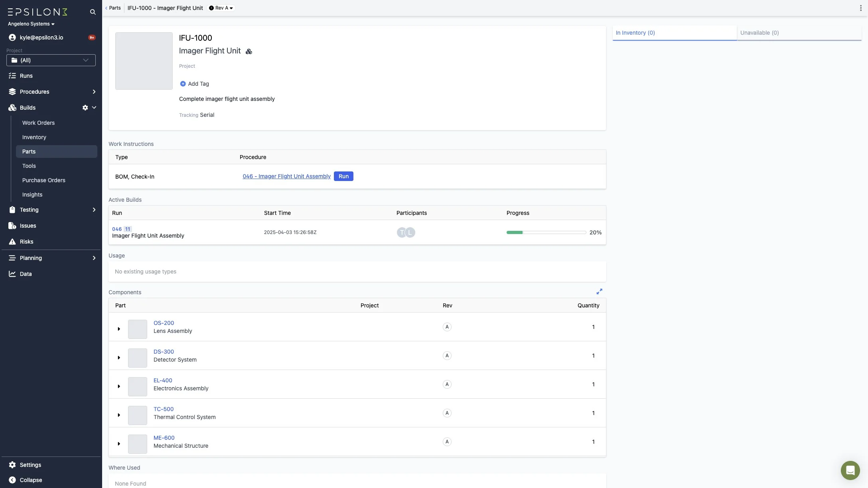Image resolution: width=868 pixels, height=488 pixels.
Task: Expand the Procedures sidebar menu chevron
Action: [94, 92]
